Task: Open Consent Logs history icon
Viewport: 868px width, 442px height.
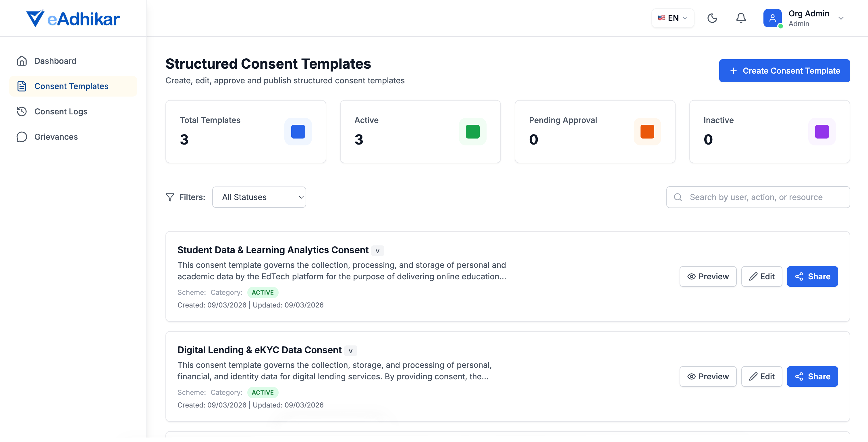Action: coord(22,111)
